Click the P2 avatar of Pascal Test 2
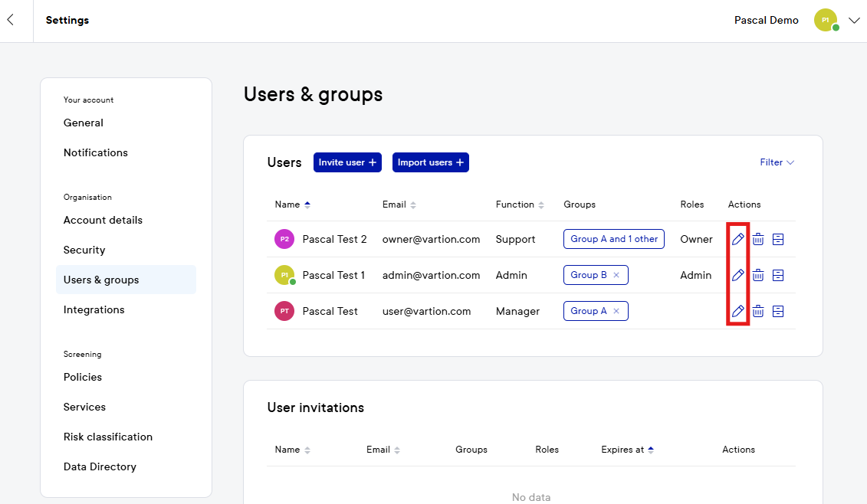Image resolution: width=867 pixels, height=504 pixels. point(284,239)
